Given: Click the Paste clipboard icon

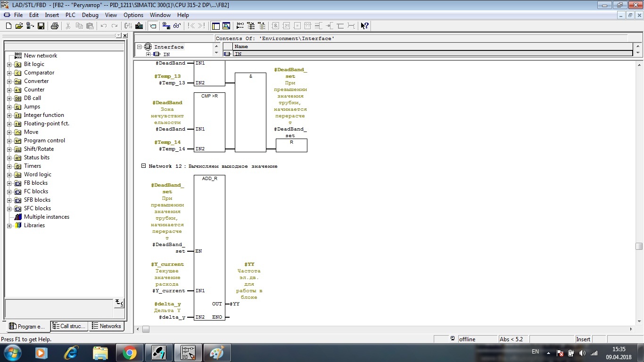Looking at the screenshot, I should [90, 26].
